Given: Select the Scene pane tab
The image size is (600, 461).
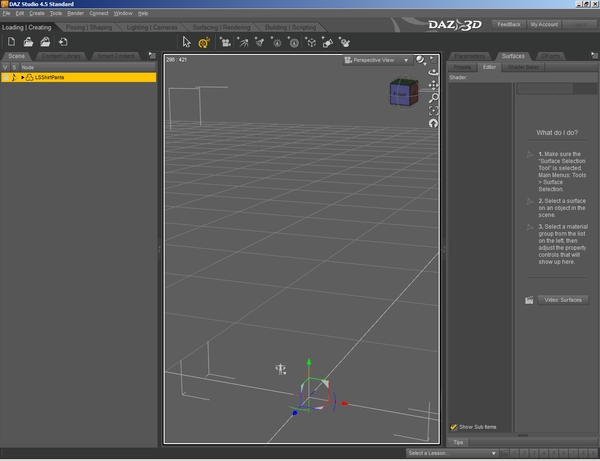Looking at the screenshot, I should pos(16,56).
